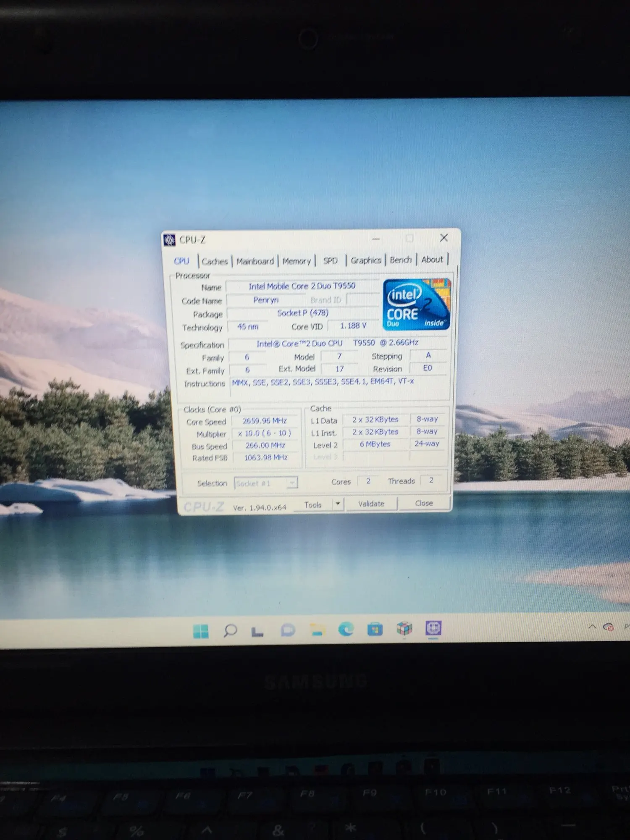Click the CPU-Z taskbar icon

click(433, 628)
